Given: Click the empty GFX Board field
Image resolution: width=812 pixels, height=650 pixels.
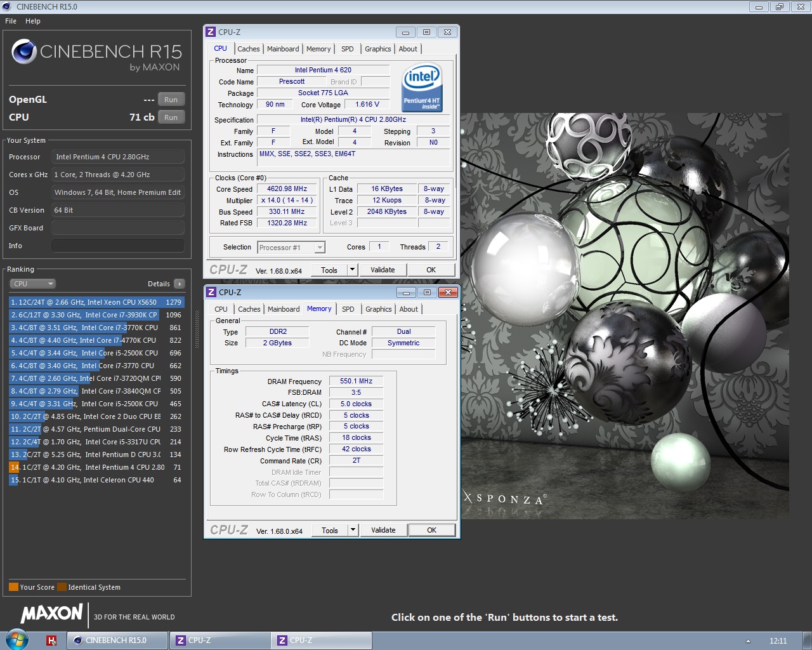Looking at the screenshot, I should pos(118,228).
